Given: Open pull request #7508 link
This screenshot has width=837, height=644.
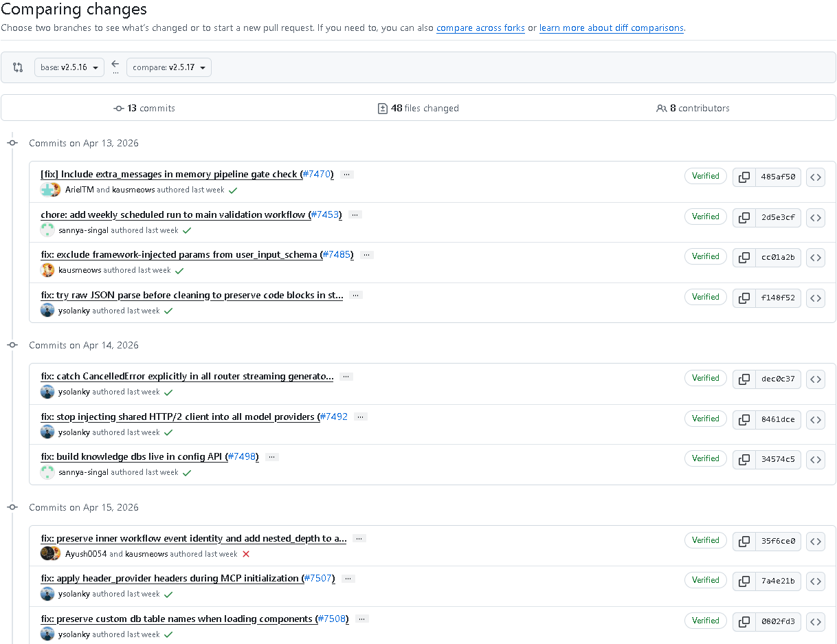Looking at the screenshot, I should click(x=332, y=619).
